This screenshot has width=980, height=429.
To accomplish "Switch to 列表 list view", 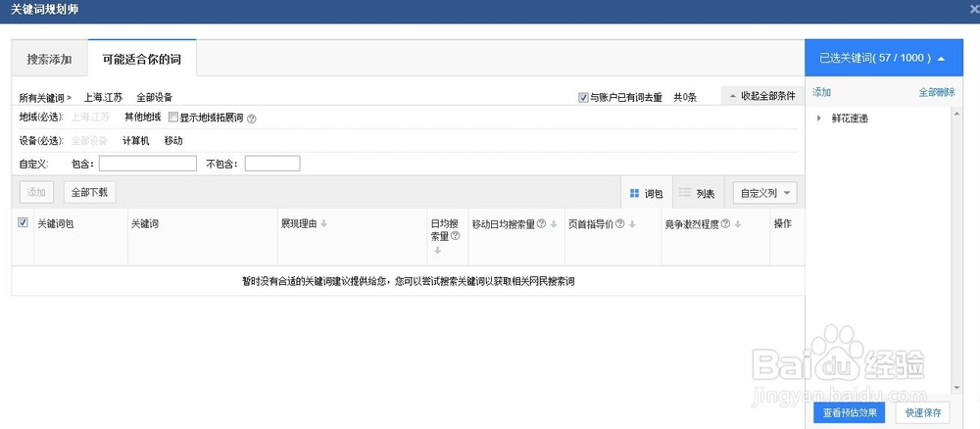I will point(698,194).
